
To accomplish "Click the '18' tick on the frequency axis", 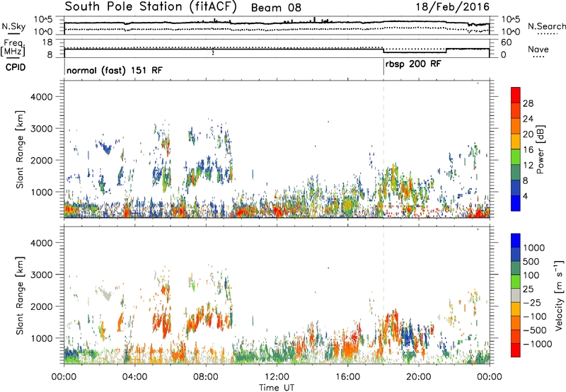I will pyautogui.click(x=47, y=42).
